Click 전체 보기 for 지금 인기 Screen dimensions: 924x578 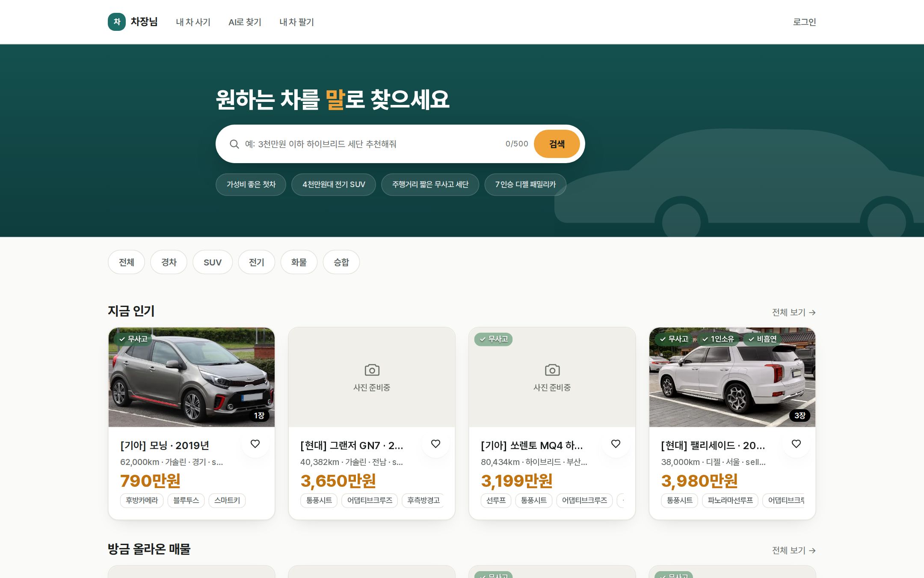coord(794,313)
